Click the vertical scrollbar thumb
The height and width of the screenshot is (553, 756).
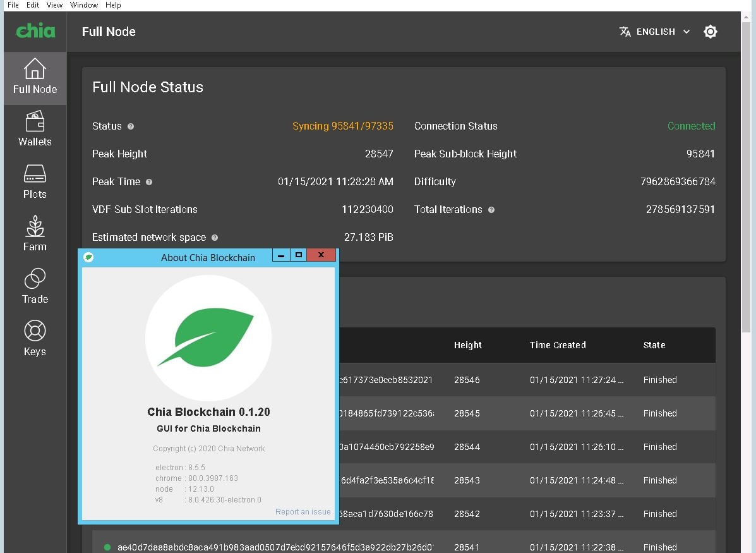[746, 176]
